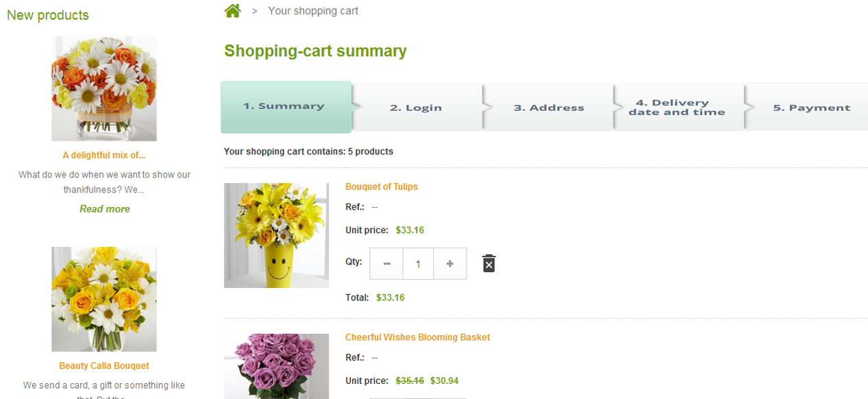868x399 pixels.
Task: Go to the 1. Summary step tab
Action: pos(284,106)
